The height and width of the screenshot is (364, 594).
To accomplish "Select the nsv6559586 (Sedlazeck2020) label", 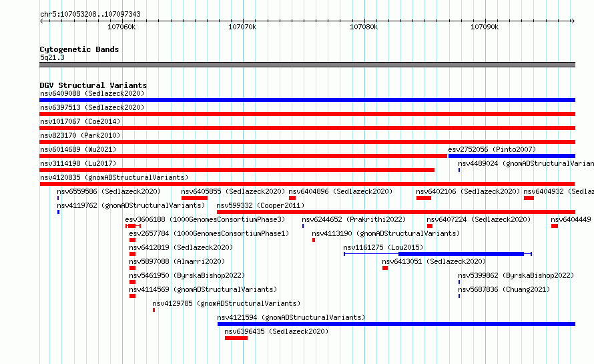I will (x=109, y=191).
